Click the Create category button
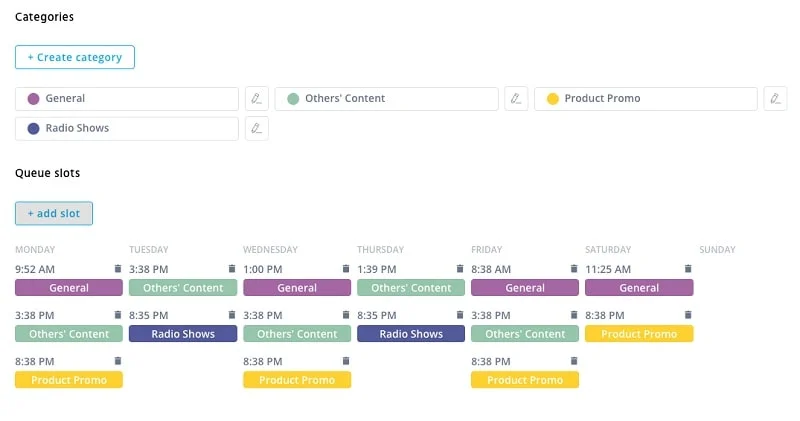Image resolution: width=800 pixels, height=421 pixels. (75, 57)
